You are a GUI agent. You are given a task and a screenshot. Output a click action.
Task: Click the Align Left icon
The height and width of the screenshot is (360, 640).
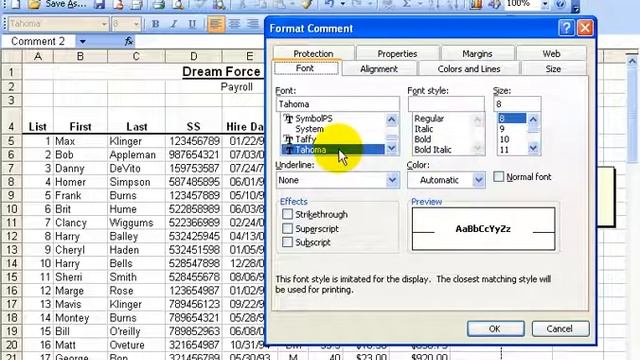tap(216, 24)
